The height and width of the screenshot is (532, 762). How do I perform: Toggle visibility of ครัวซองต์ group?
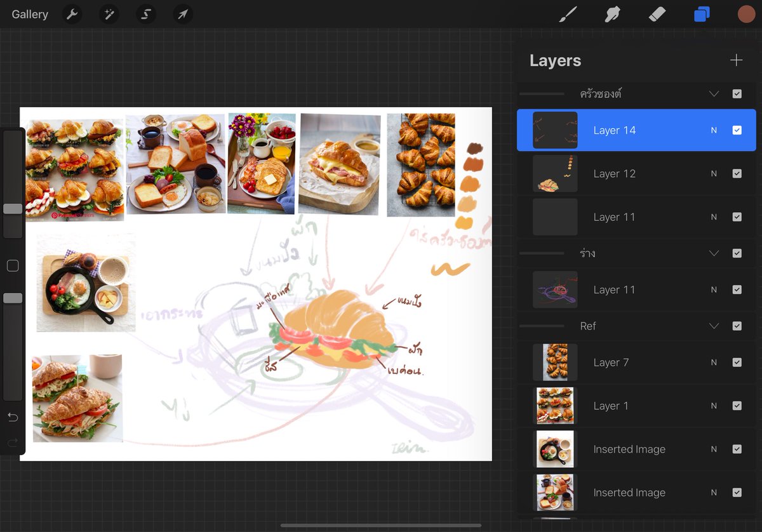click(737, 94)
